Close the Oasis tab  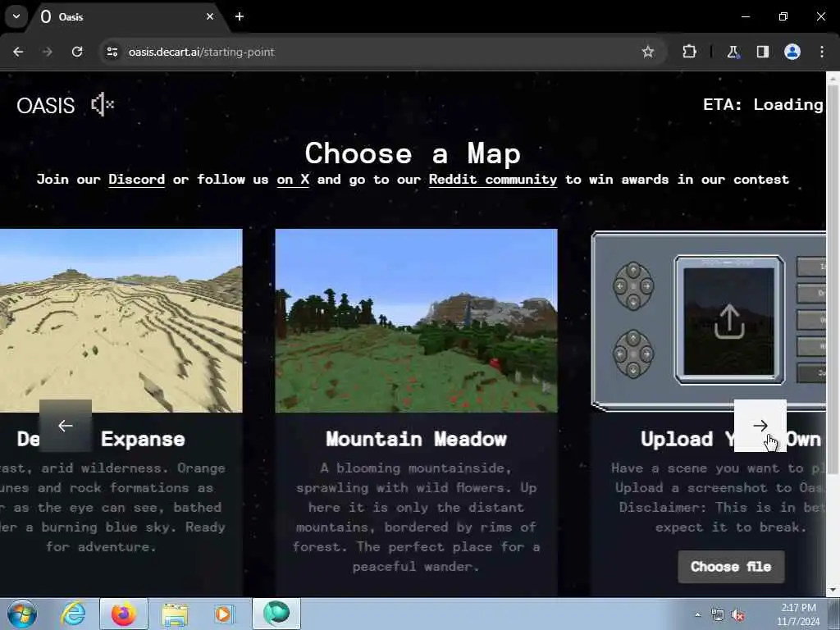coord(210,16)
